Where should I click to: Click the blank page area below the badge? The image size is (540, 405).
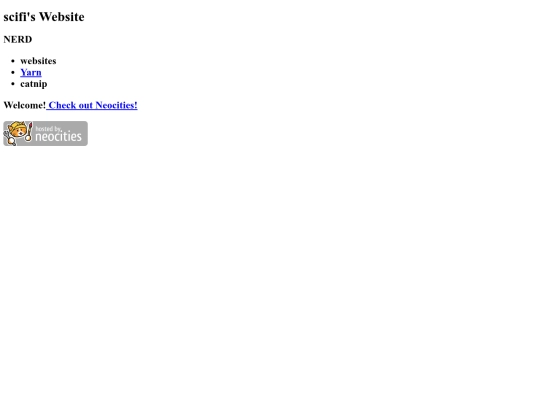[270, 276]
